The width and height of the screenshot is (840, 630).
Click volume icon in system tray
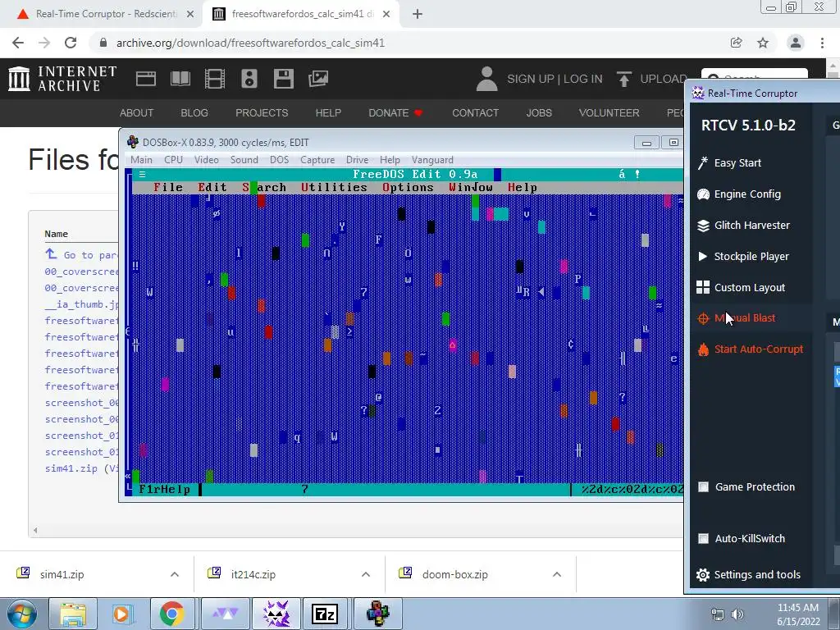tap(737, 614)
